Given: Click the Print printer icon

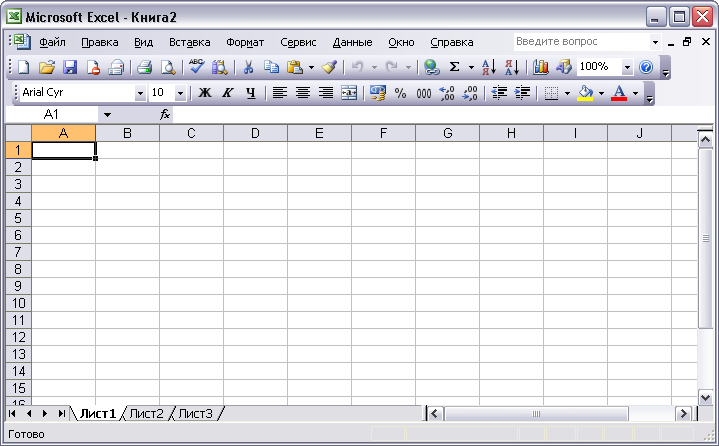Looking at the screenshot, I should tap(144, 67).
